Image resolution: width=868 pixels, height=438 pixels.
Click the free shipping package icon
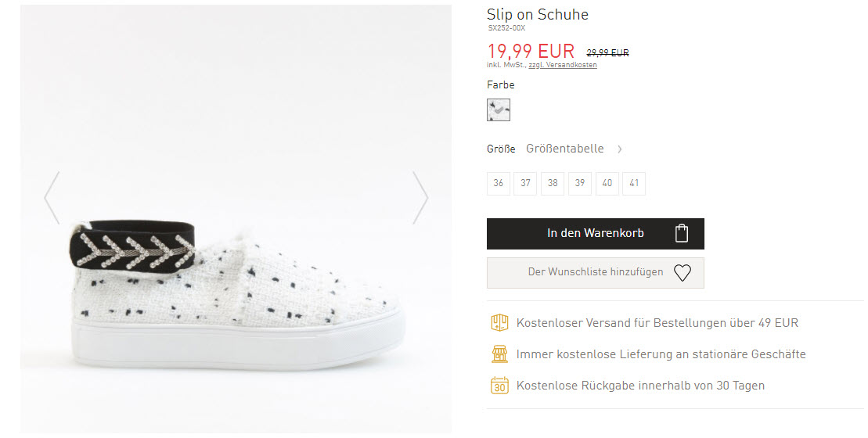(499, 322)
